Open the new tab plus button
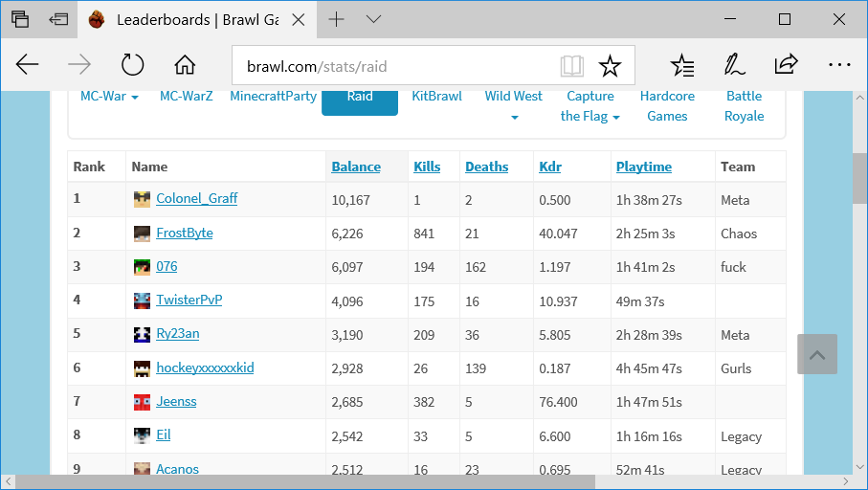Image resolution: width=868 pixels, height=490 pixels. (337, 19)
